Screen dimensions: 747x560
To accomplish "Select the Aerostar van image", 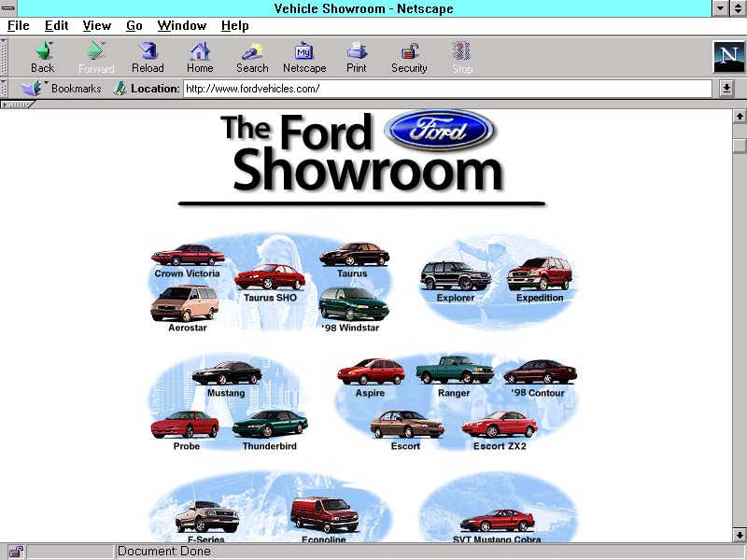I will pyautogui.click(x=185, y=304).
